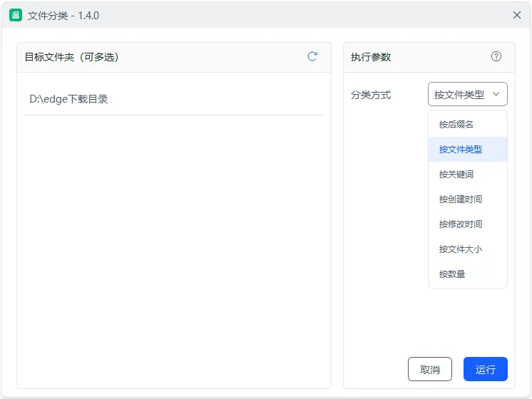532x399 pixels.
Task: Pick 按创建时间 from the list
Action: [x=468, y=199]
